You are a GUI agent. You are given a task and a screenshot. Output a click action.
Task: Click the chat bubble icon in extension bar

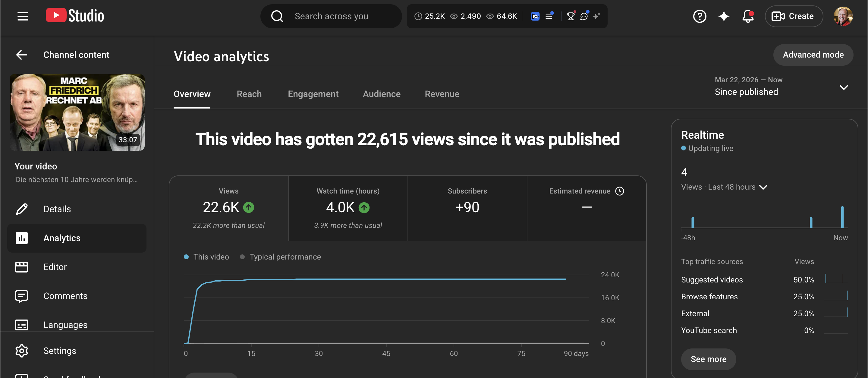coord(584,16)
